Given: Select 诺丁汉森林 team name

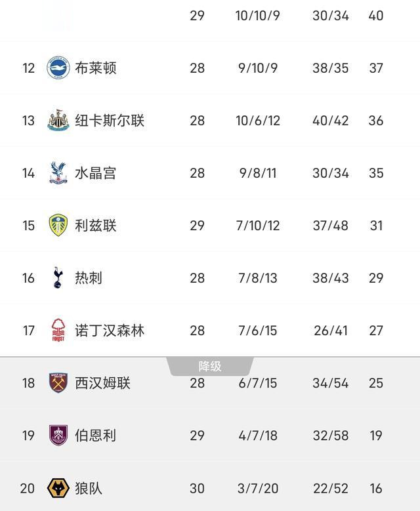Looking at the screenshot, I should point(110,331).
